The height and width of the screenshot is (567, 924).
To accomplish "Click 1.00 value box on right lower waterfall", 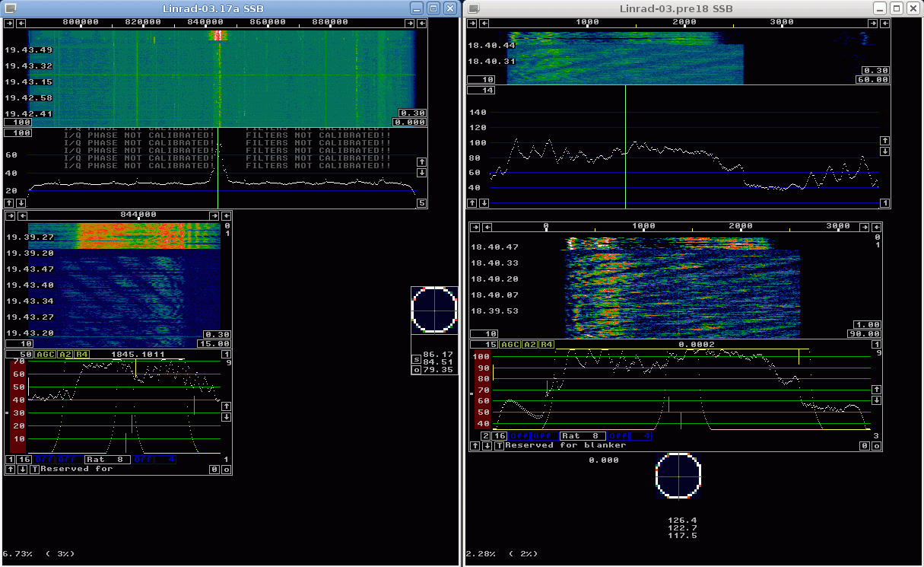I will 868,324.
